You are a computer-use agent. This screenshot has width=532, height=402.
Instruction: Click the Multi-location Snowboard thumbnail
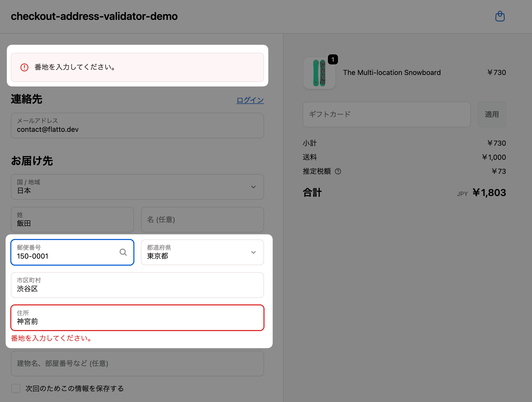click(x=319, y=73)
